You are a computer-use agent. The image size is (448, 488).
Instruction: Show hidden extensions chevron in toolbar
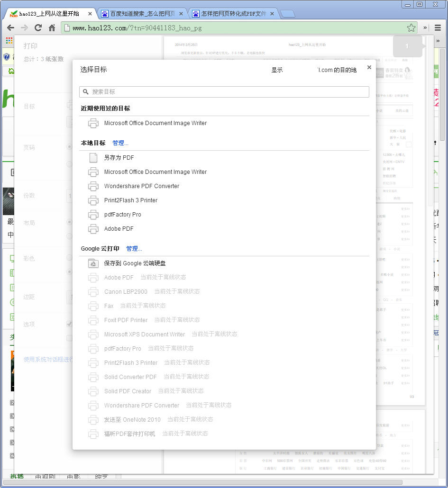425,27
